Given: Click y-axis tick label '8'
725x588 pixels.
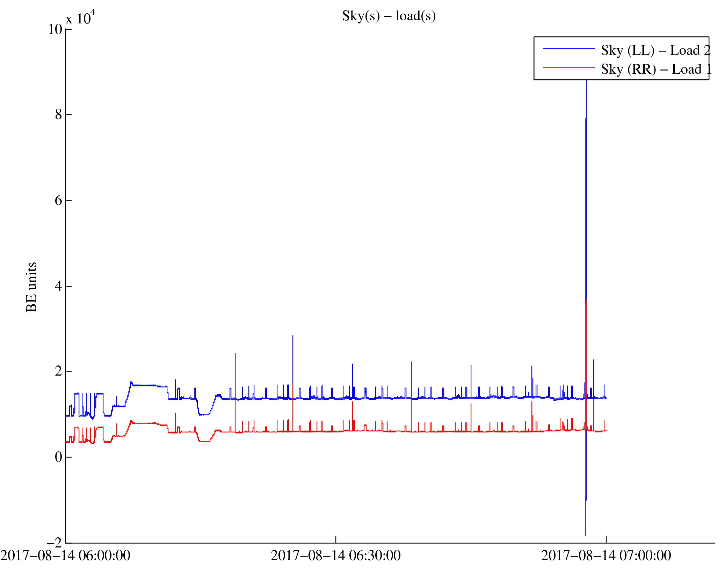Looking at the screenshot, I should (59, 114).
